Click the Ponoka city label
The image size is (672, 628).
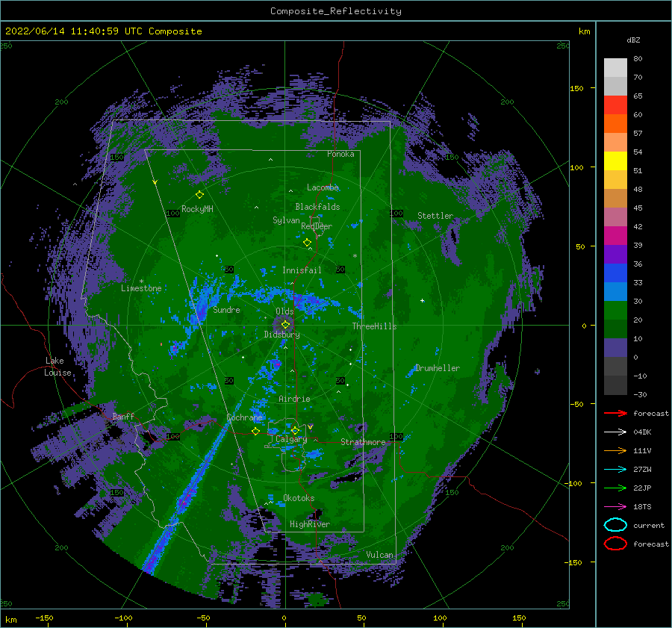pos(340,154)
